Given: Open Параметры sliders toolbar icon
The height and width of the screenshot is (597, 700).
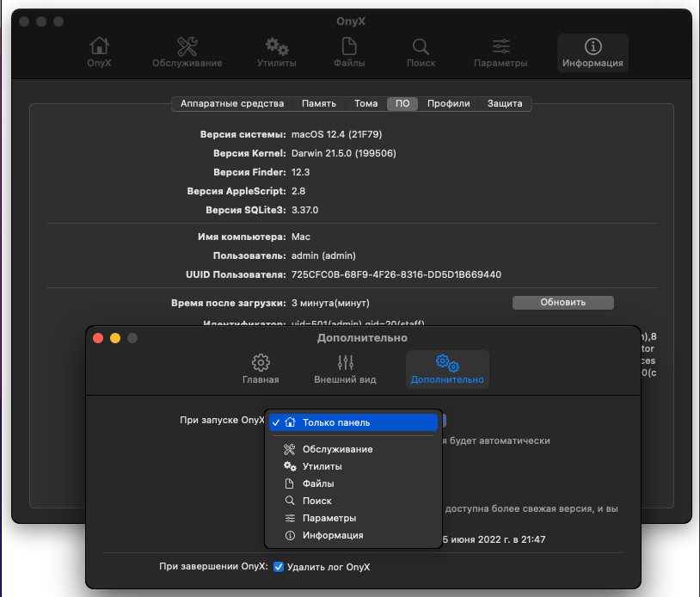Looking at the screenshot, I should tap(500, 52).
